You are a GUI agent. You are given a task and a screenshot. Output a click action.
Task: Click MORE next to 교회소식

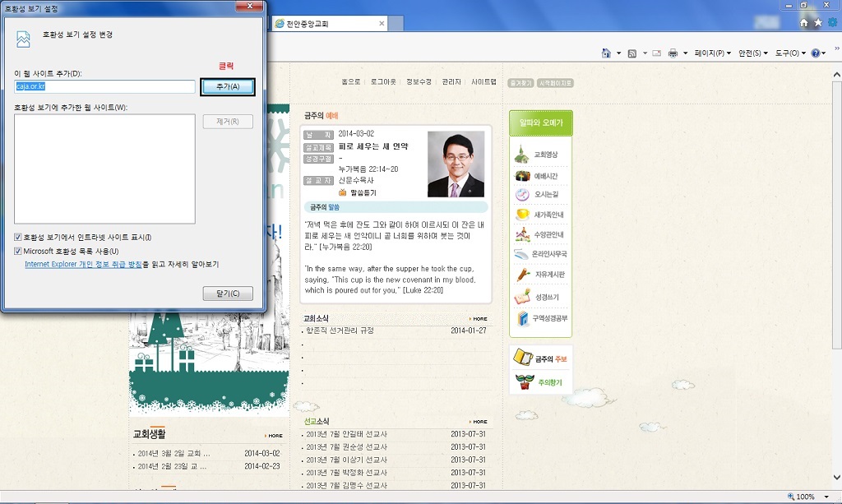(x=478, y=319)
